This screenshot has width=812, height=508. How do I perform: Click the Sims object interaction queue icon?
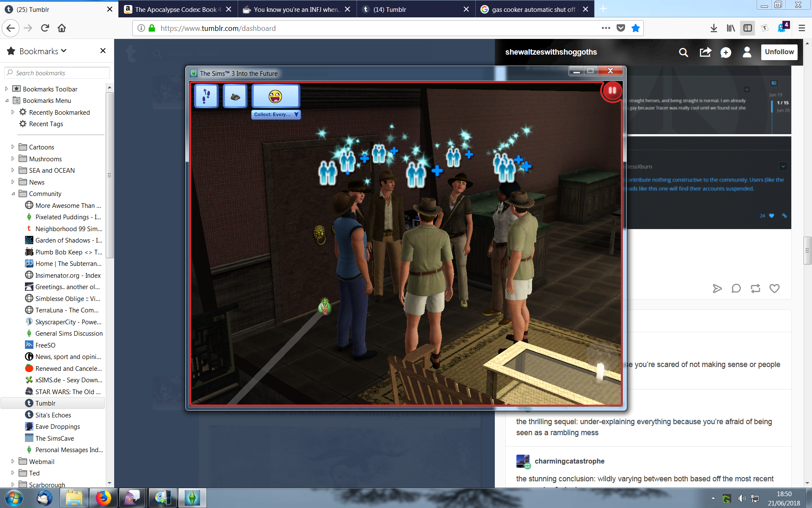(235, 96)
